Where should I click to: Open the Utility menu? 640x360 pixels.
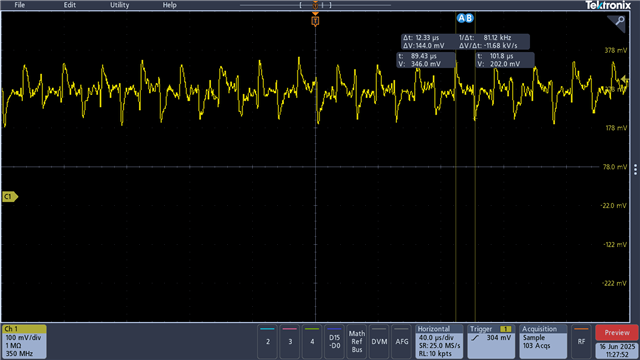point(120,5)
